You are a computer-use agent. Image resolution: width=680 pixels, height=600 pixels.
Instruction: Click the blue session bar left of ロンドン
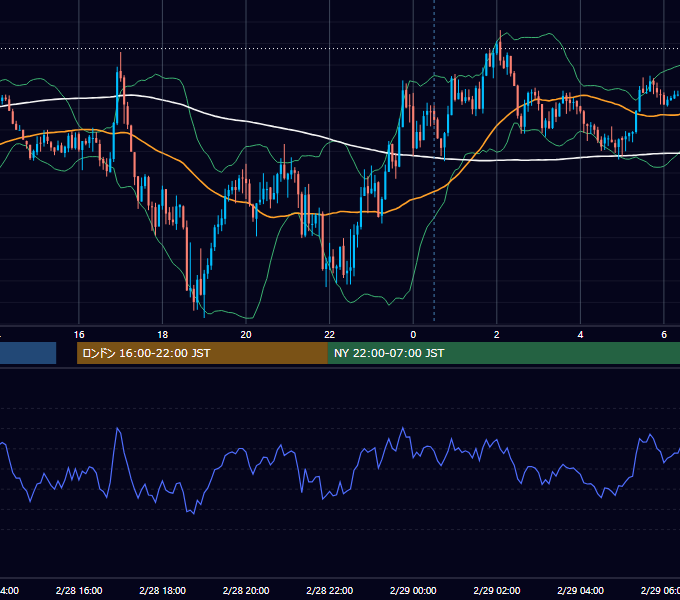pyautogui.click(x=28, y=353)
